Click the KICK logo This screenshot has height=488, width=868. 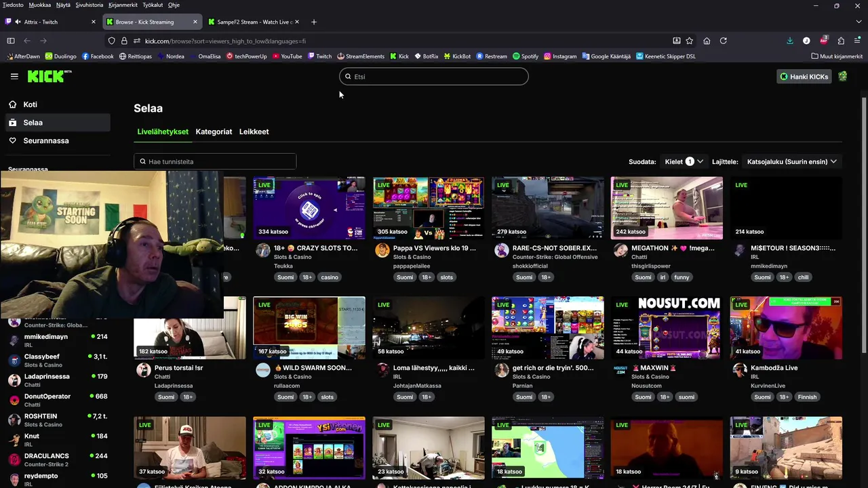coord(50,77)
